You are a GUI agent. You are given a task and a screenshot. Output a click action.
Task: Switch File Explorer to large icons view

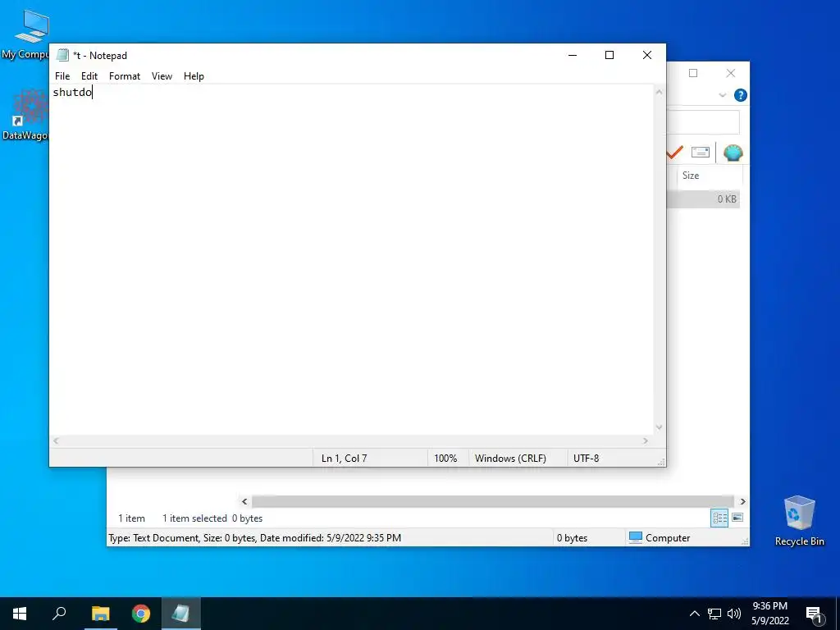pos(737,518)
